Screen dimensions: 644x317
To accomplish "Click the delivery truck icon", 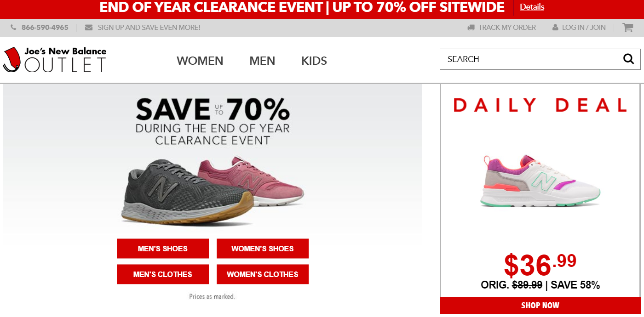I will coord(471,28).
